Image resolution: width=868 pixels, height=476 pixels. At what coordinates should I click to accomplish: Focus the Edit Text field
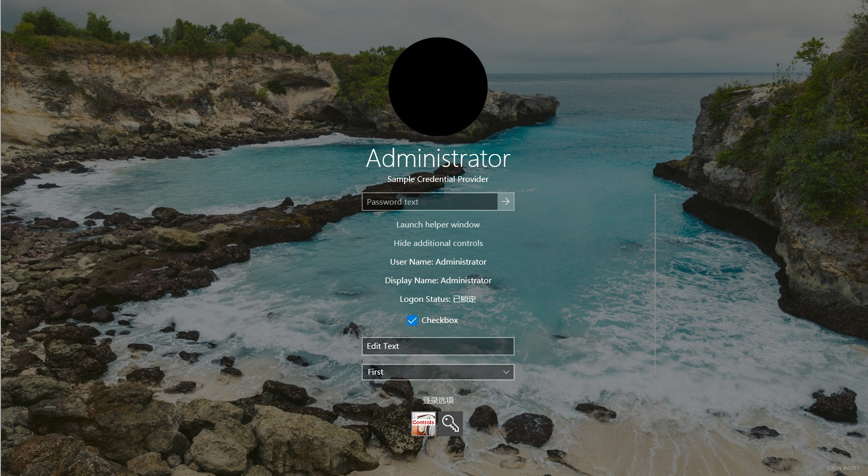coord(438,346)
